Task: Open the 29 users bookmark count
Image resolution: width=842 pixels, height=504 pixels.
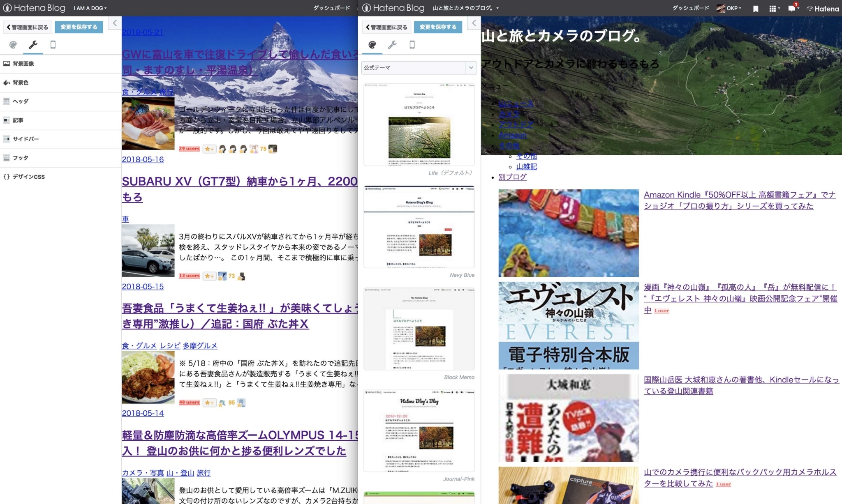Action: pyautogui.click(x=189, y=148)
